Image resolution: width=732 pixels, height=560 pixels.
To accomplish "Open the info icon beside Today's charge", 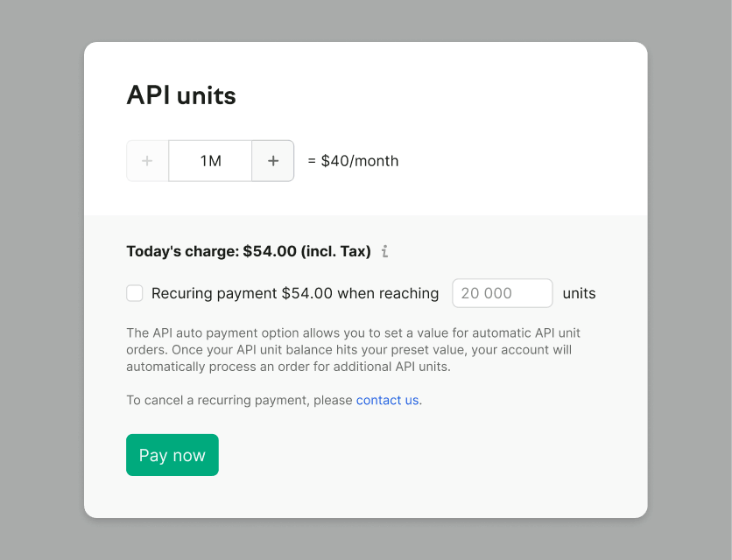I will point(384,251).
